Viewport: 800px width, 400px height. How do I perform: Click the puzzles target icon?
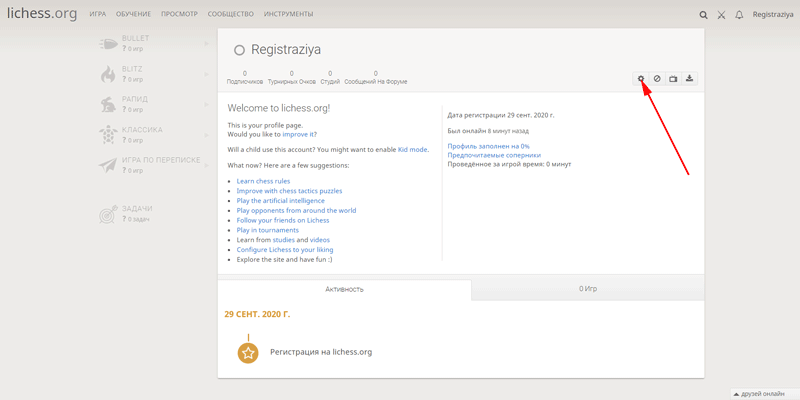point(108,215)
